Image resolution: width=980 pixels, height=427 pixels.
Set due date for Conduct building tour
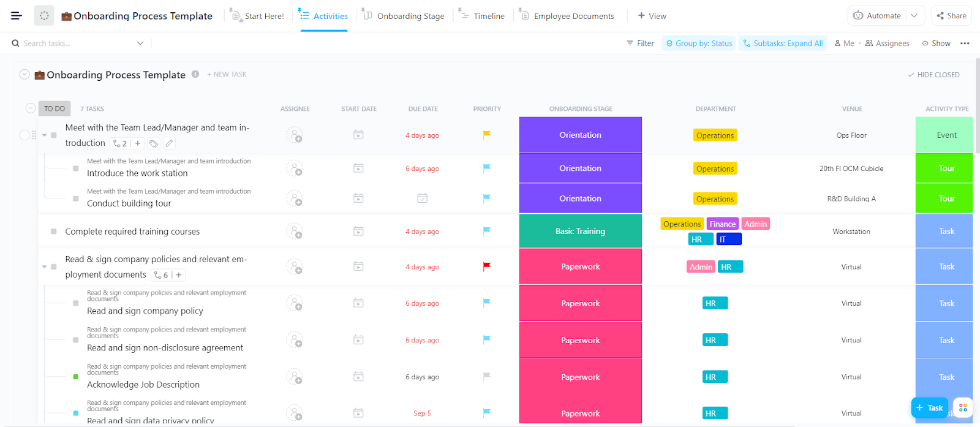pyautogui.click(x=422, y=198)
